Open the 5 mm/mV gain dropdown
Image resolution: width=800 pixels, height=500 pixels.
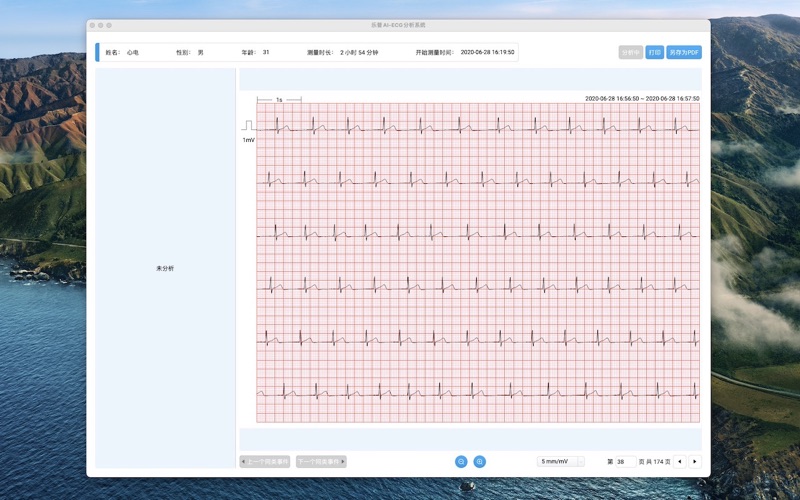560,461
